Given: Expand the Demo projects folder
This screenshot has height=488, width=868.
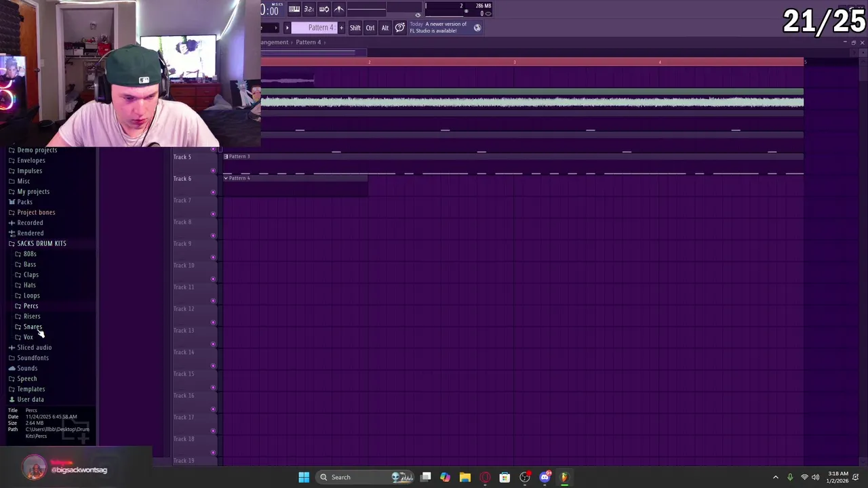Looking at the screenshot, I should pos(33,150).
